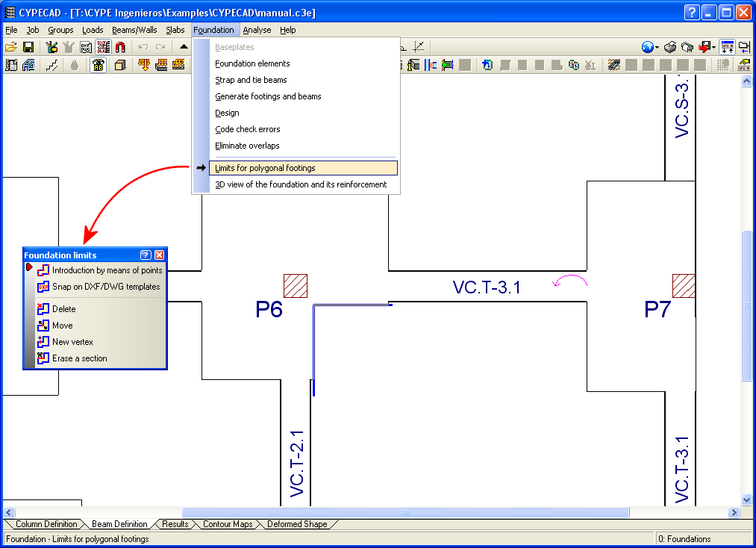This screenshot has height=548, width=756.
Task: Click the blue column alignment icon
Action: (x=431, y=65)
